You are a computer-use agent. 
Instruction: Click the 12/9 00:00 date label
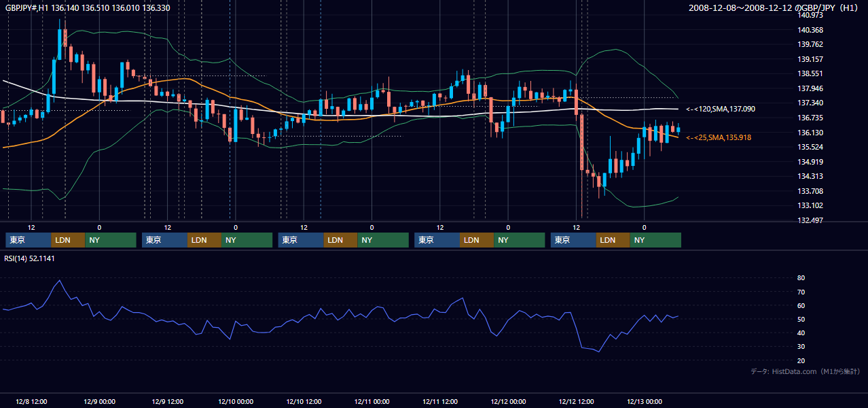(99, 402)
